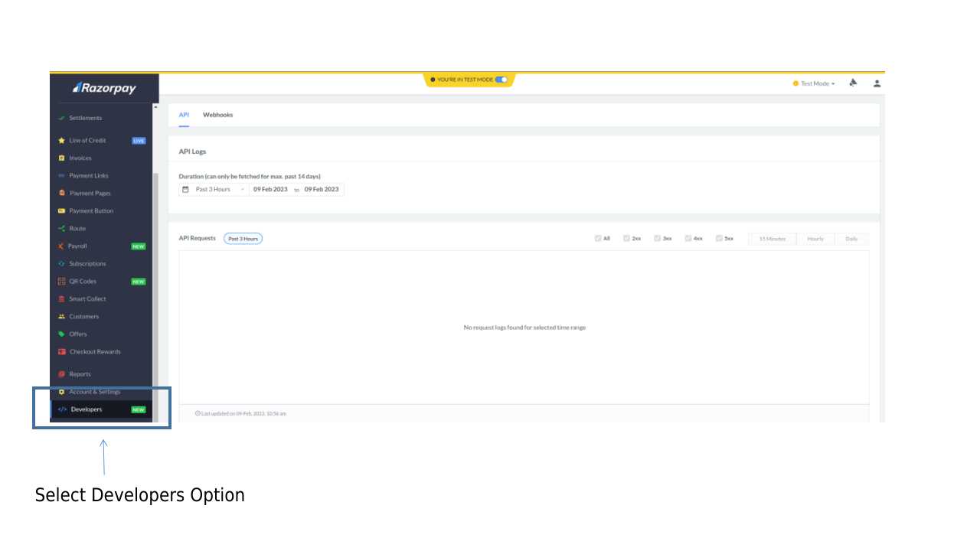
Task: Select the Daily interval
Action: pos(851,239)
